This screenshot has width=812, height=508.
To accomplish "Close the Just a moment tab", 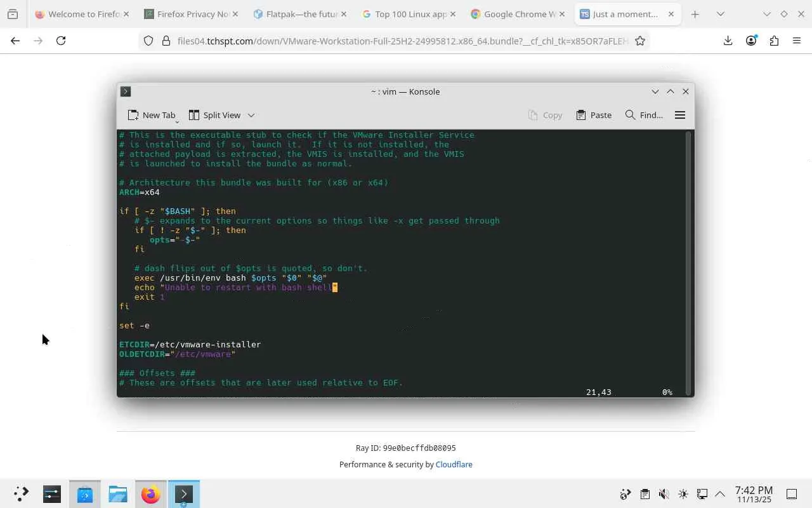I will pos(671,14).
